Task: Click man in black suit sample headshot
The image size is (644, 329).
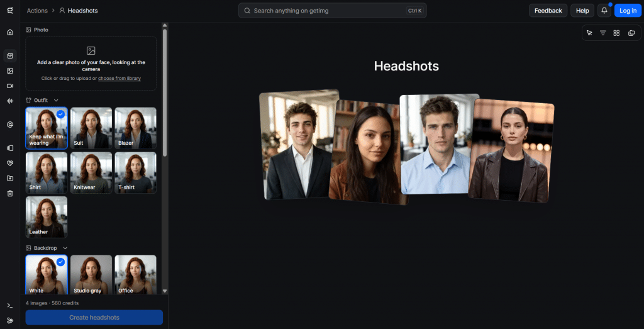Action: 297,145
